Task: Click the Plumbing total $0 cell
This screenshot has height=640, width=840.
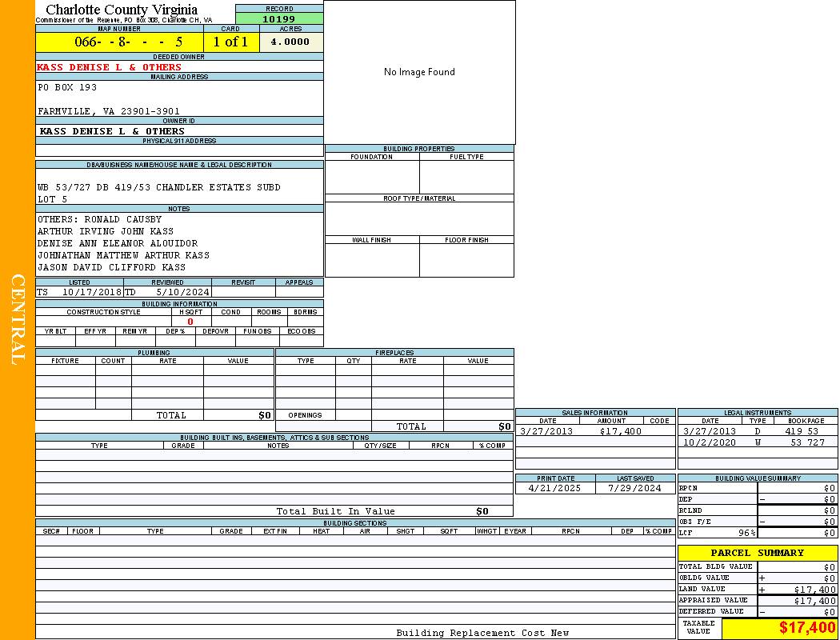Action: click(x=265, y=415)
